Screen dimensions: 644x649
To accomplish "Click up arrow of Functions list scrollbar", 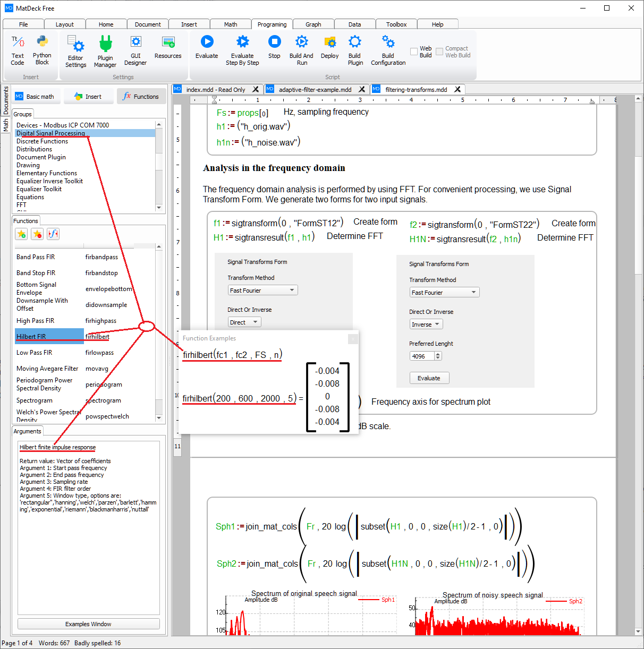I will pyautogui.click(x=159, y=247).
